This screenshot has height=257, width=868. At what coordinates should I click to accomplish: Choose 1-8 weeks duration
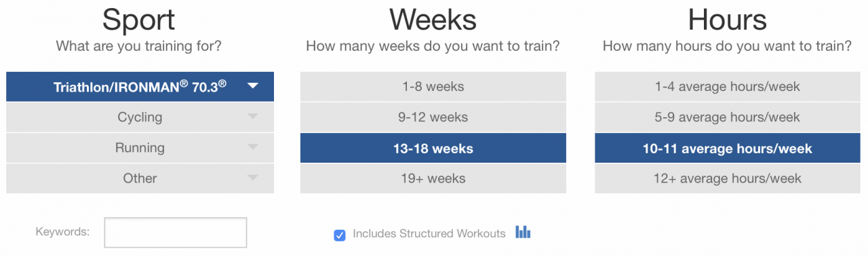(433, 87)
